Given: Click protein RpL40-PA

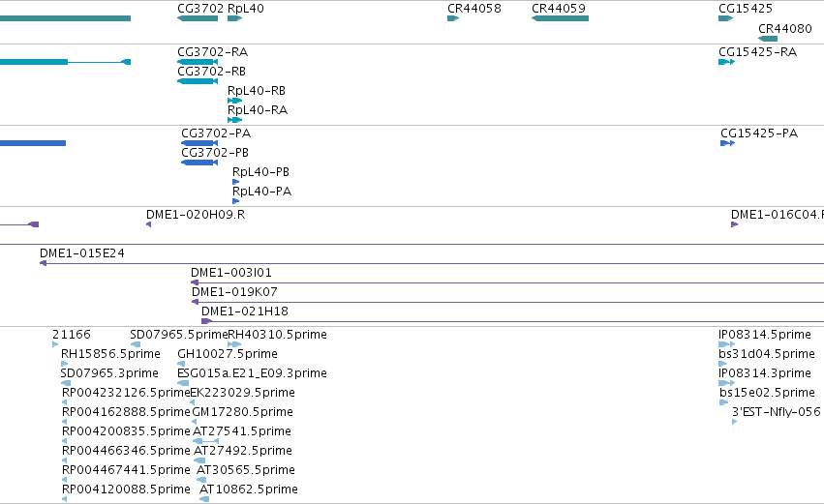Looking at the screenshot, I should point(236,201).
